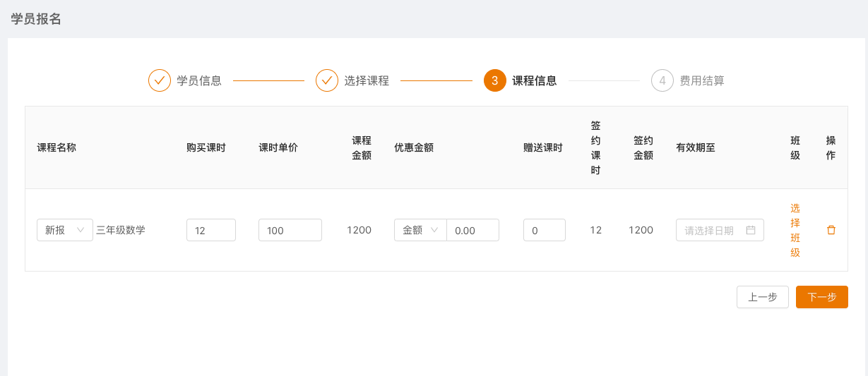The height and width of the screenshot is (376, 868).
Task: Expand the 金额 discount type dropdown
Action: click(420, 230)
